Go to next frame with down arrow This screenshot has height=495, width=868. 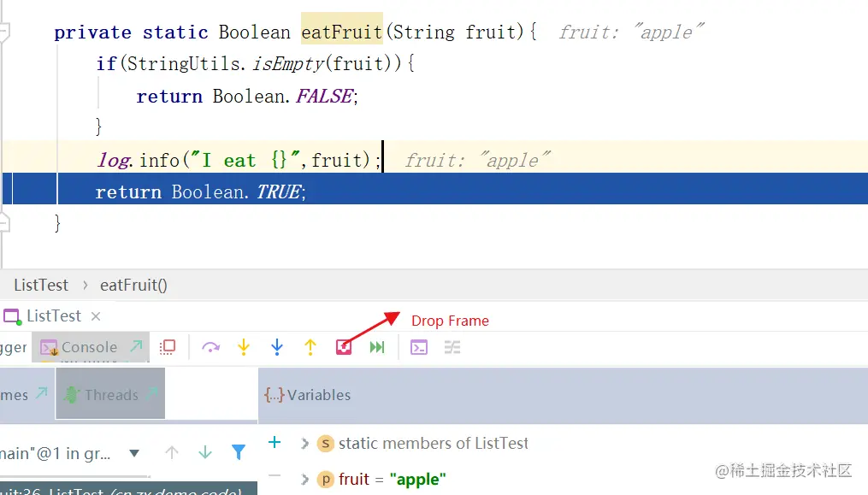coord(205,453)
